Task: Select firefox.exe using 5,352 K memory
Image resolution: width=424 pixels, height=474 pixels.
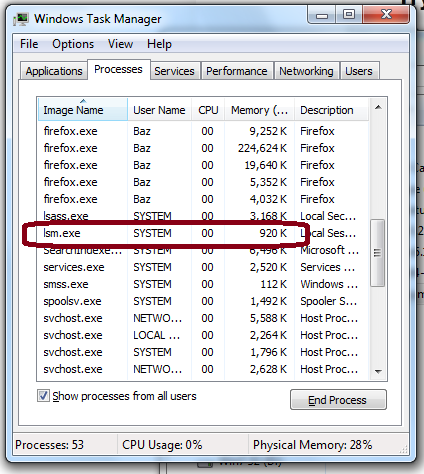Action: tap(203, 182)
